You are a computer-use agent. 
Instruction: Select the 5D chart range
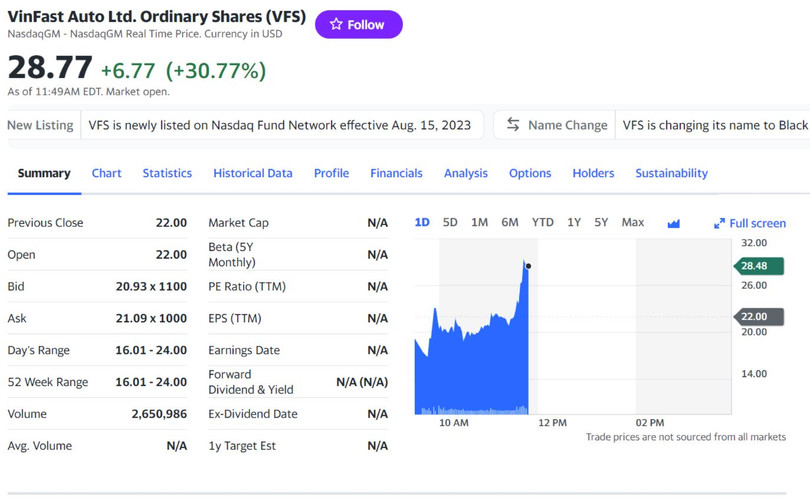tap(450, 222)
